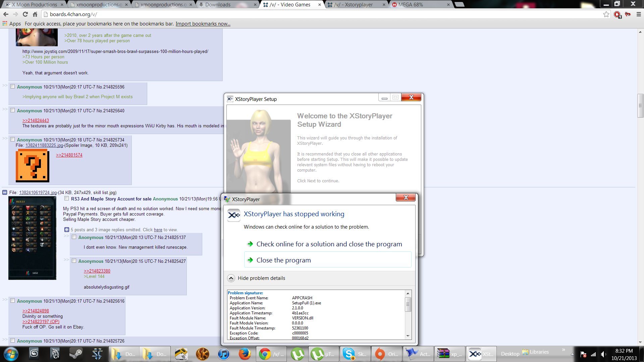Bookmark this page with star icon
The image size is (644, 362).
tap(606, 14)
